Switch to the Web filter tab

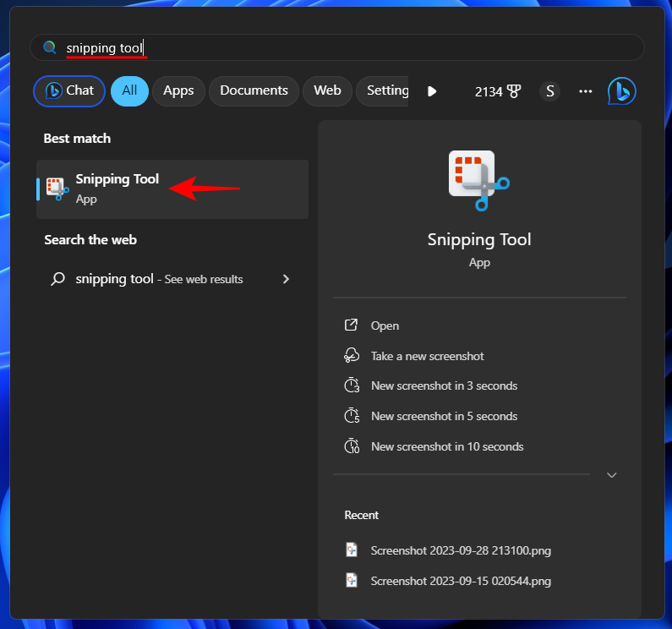pos(327,91)
